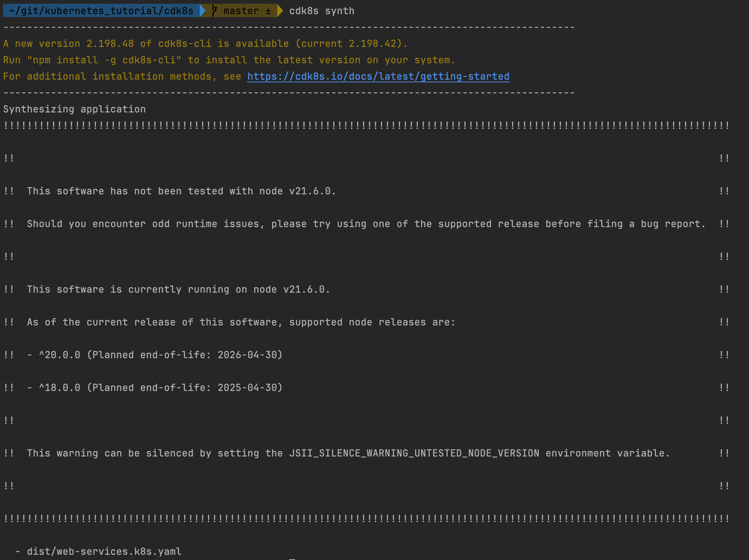Click the new version number 2.198.48

(110, 44)
